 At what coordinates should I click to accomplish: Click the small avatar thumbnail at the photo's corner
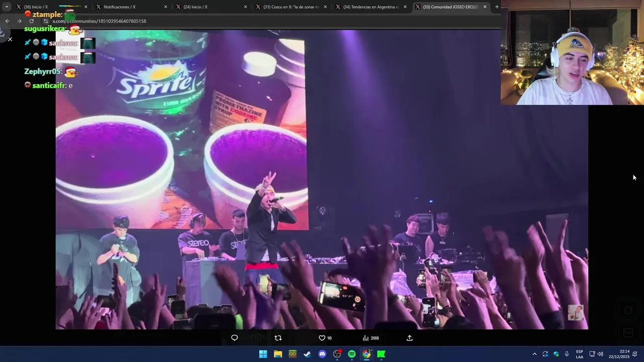tap(576, 312)
